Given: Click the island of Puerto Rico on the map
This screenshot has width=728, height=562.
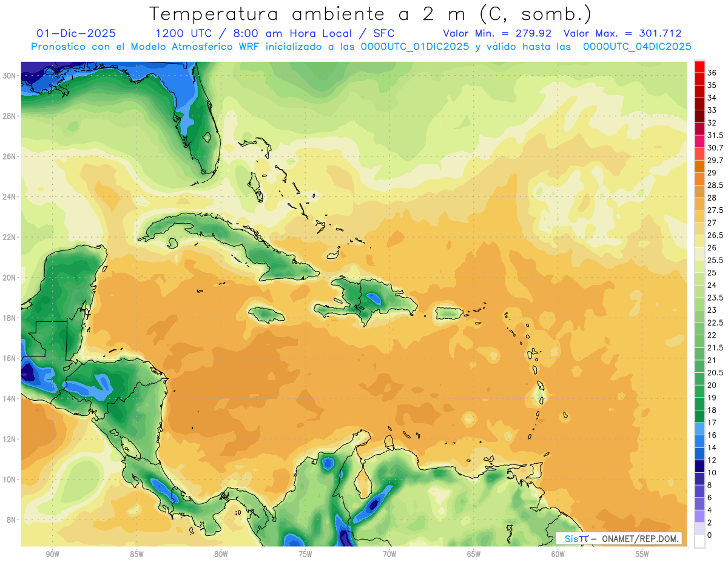Looking at the screenshot, I should pyautogui.click(x=450, y=313).
